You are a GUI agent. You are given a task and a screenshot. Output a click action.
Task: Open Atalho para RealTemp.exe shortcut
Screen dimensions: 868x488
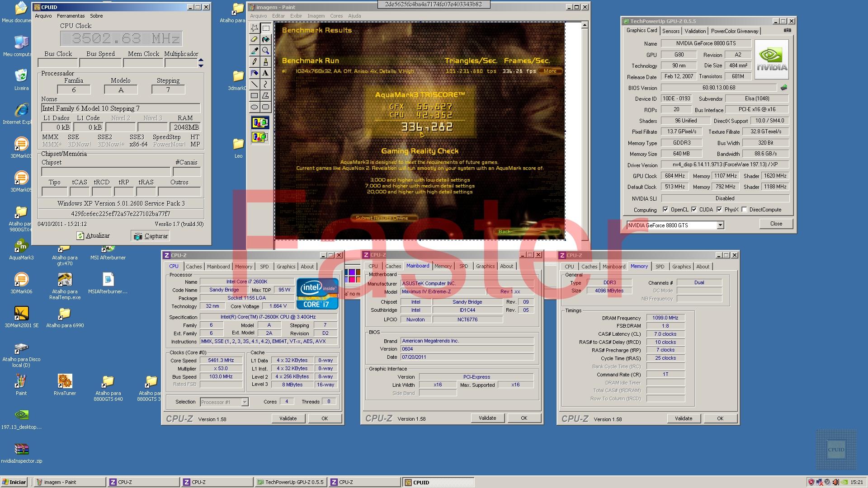click(65, 286)
